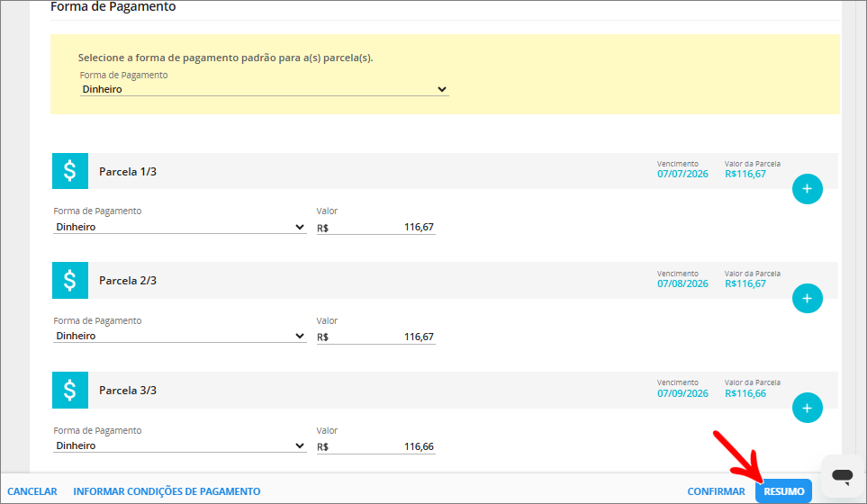867x504 pixels.
Task: Click the Valor field showing 116,66
Action: point(376,446)
